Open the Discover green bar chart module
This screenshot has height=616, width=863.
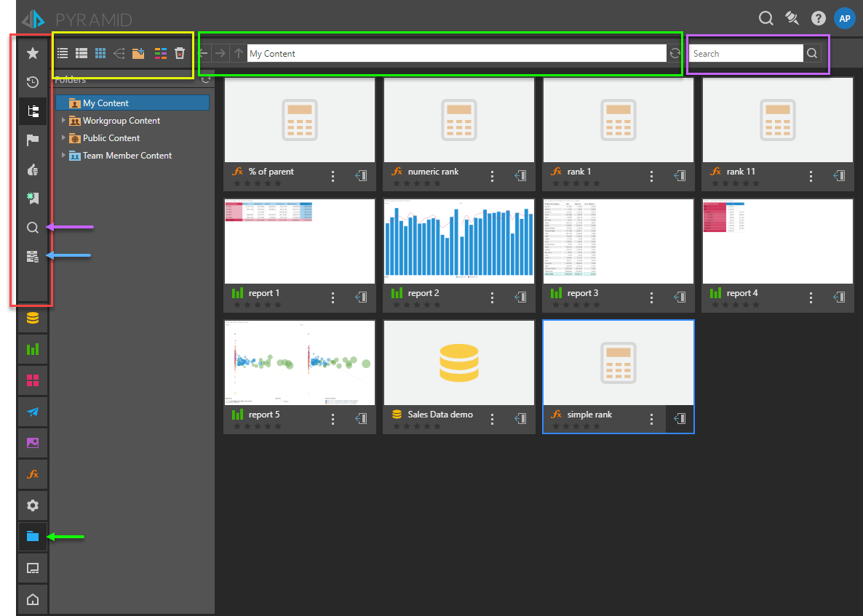[x=32, y=349]
